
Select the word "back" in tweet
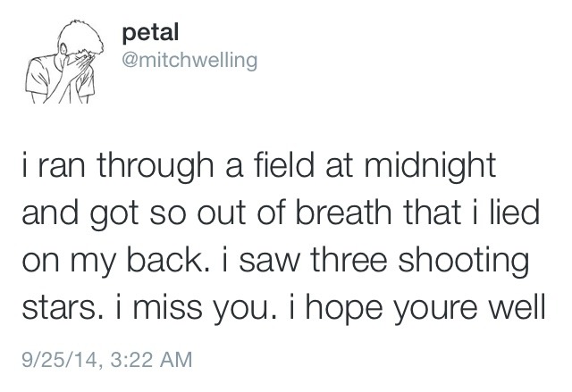tap(164, 260)
